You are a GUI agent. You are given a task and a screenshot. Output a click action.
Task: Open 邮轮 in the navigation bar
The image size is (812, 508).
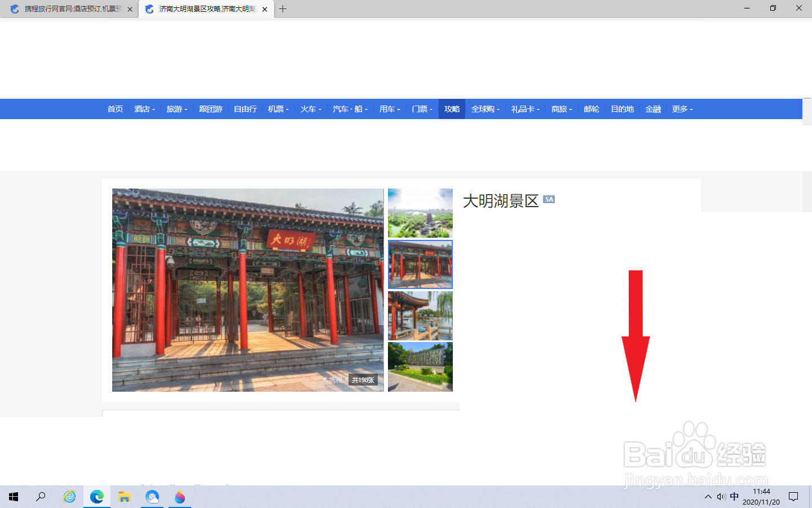point(592,109)
